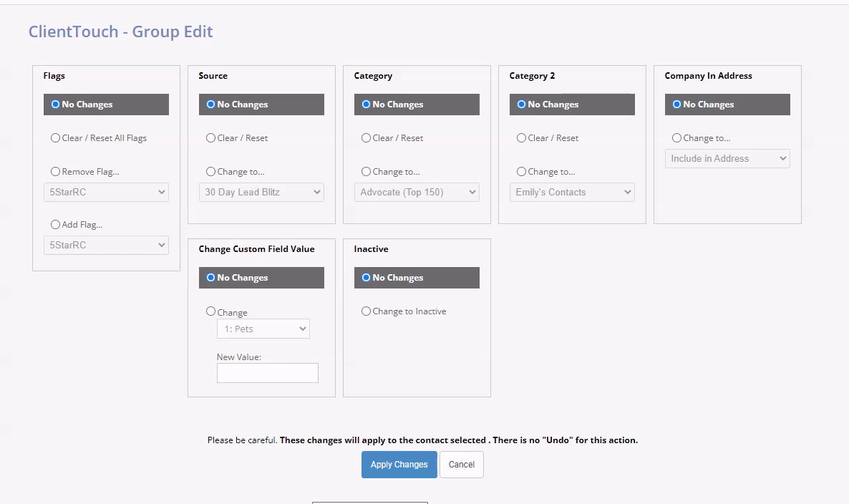Screen dimensions: 849x504
Task: Click the New Value input field
Action: 268,373
